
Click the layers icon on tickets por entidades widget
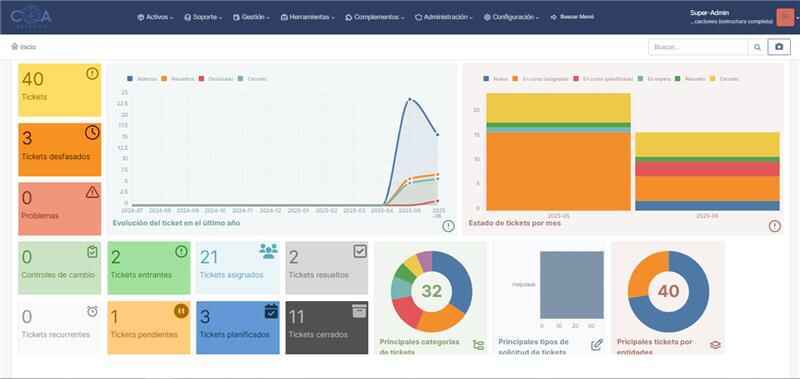[715, 345]
